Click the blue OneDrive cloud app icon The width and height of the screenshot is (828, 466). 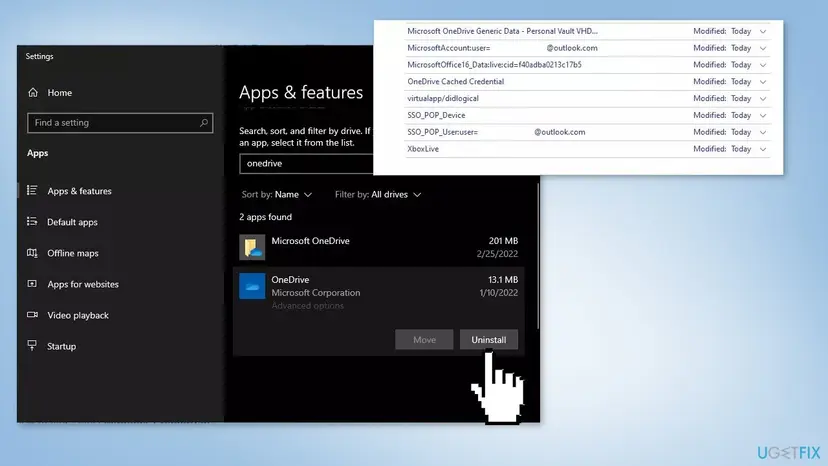click(252, 286)
